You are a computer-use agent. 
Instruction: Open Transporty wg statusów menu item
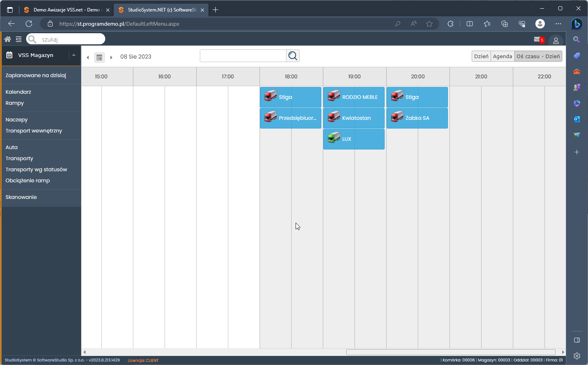tap(36, 169)
